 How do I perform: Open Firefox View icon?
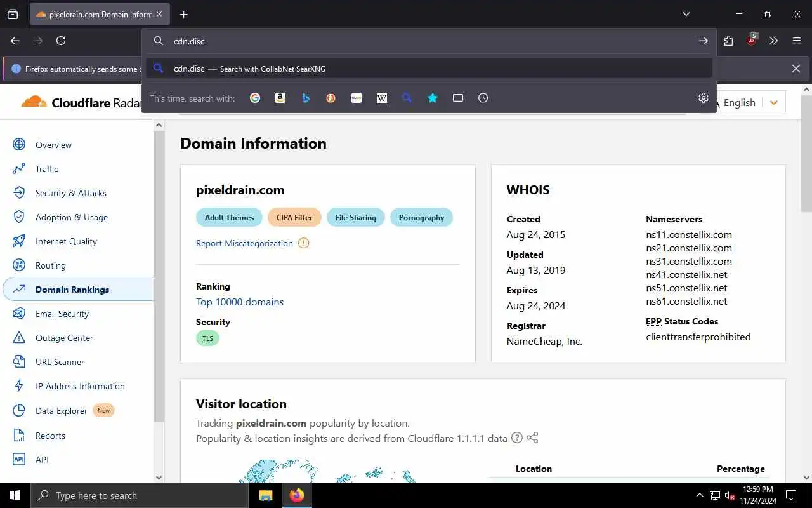pyautogui.click(x=13, y=14)
